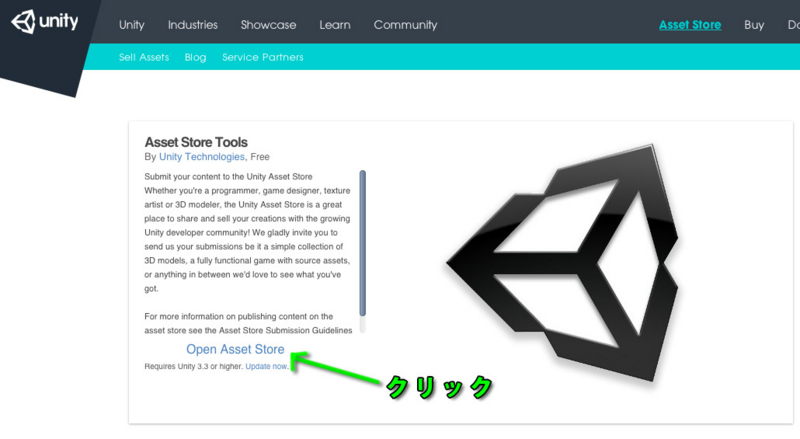
Task: Click the description scrollbar thumb
Action: point(363,243)
